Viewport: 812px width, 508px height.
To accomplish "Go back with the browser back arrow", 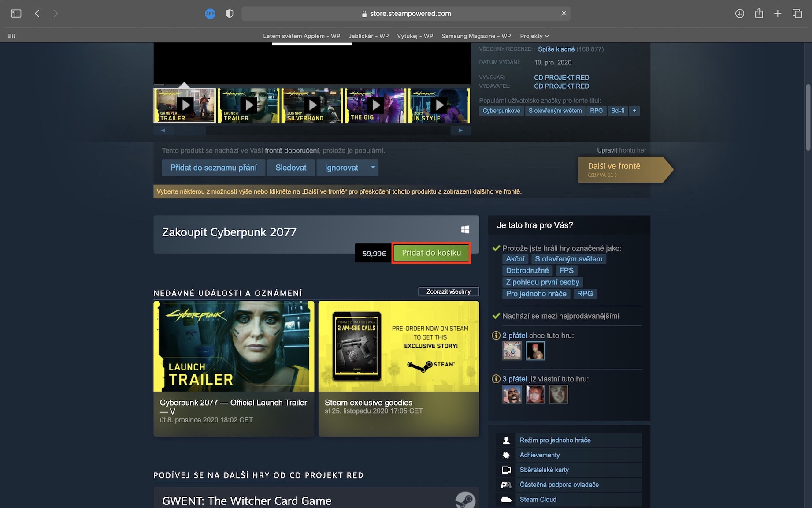I will tap(37, 14).
